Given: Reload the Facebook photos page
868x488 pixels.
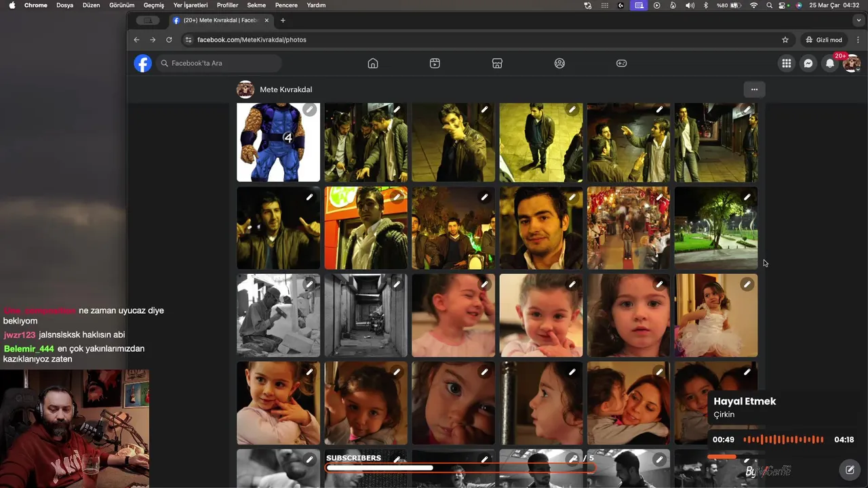Looking at the screenshot, I should [x=169, y=40].
